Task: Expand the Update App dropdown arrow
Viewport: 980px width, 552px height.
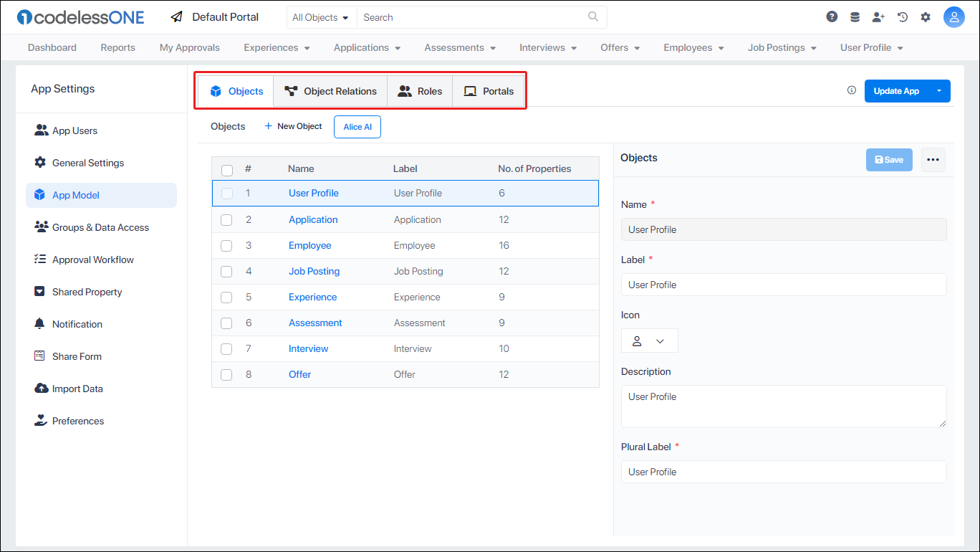Action: pyautogui.click(x=939, y=90)
